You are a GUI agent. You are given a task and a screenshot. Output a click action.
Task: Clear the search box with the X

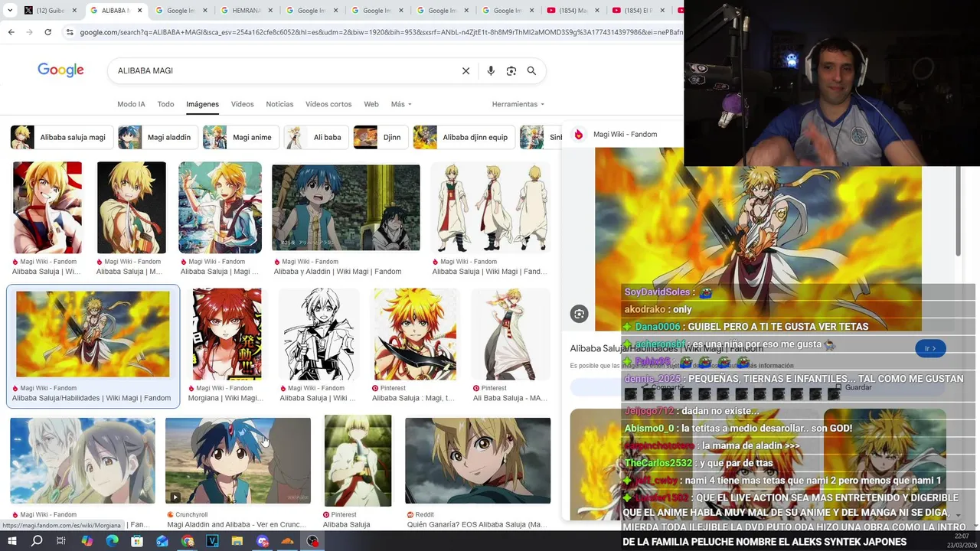pyautogui.click(x=465, y=70)
